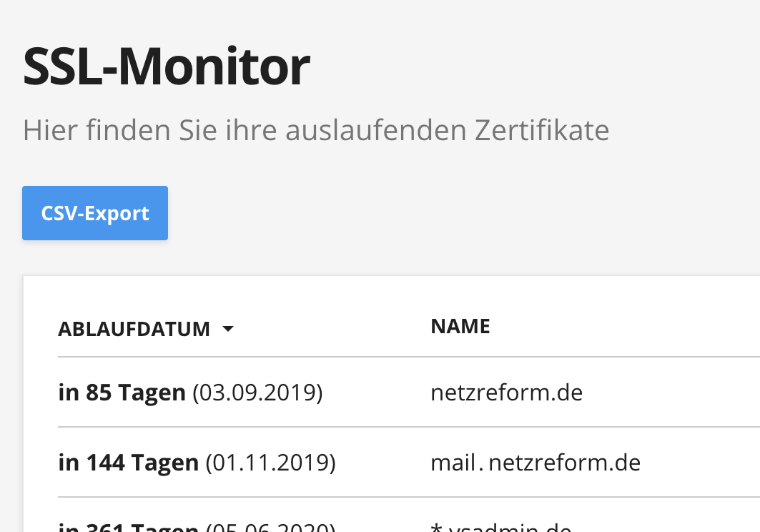Click the date (03.09.2019)
This screenshot has width=760, height=532.
pos(257,393)
